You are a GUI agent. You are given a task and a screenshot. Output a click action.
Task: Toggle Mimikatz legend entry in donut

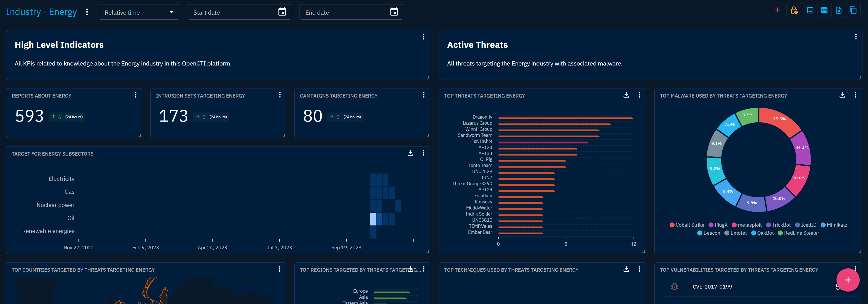pyautogui.click(x=834, y=225)
